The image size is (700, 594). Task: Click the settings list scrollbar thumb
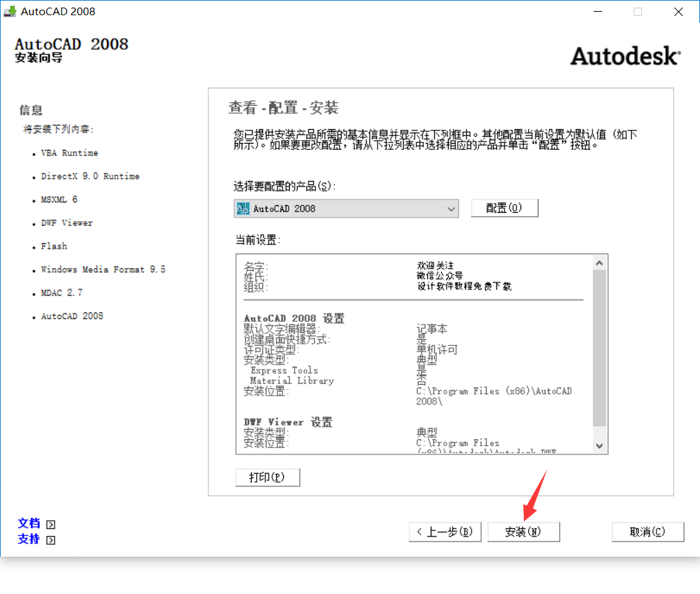[x=599, y=345]
